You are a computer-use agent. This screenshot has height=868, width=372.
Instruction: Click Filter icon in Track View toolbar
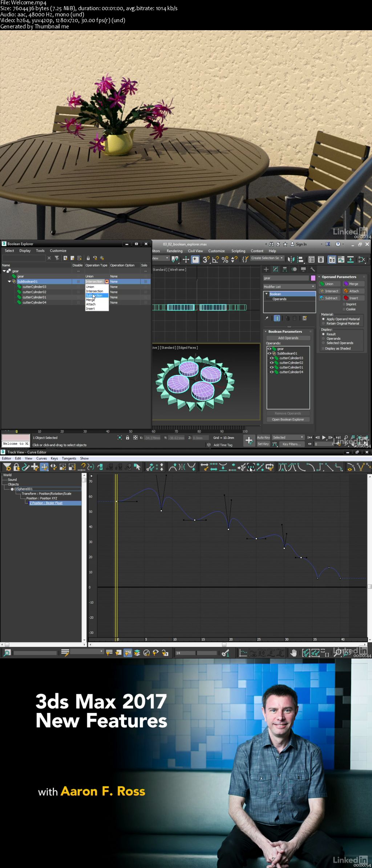point(7,467)
